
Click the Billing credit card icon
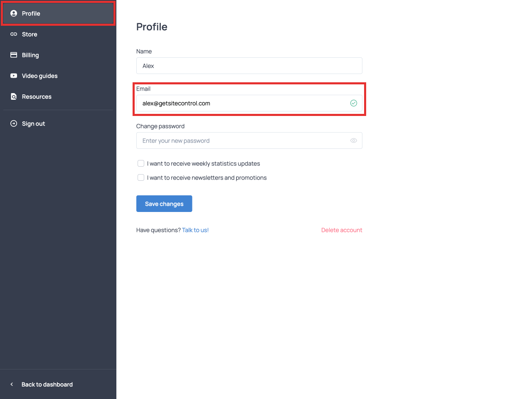coord(14,55)
